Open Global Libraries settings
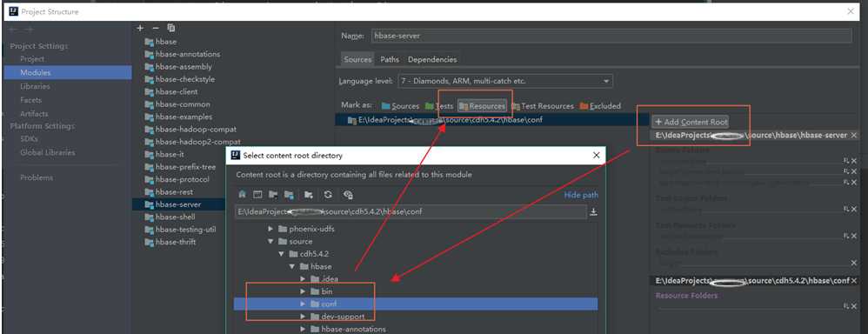The image size is (868, 334). point(48,152)
